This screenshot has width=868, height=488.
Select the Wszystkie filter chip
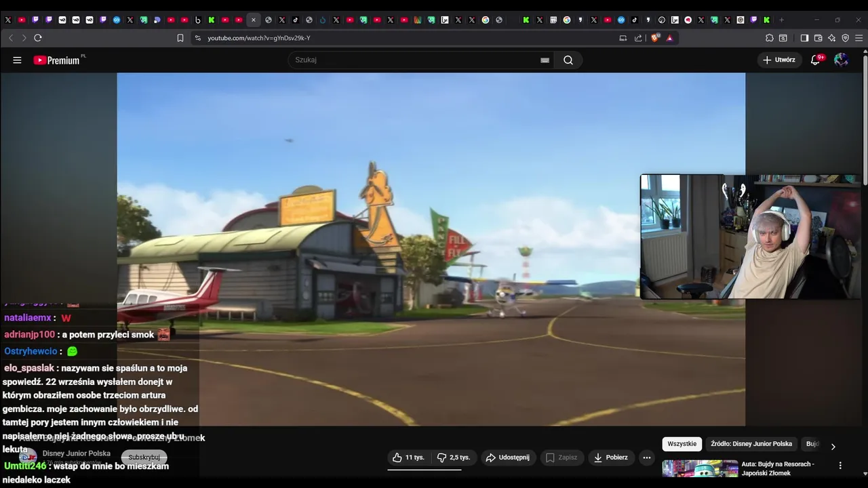tap(682, 444)
